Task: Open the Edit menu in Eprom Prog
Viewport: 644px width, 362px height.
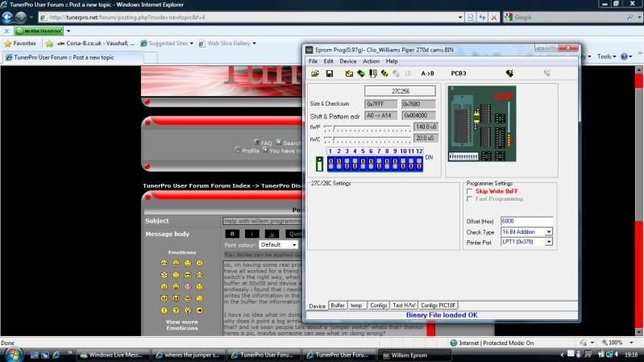Action: tap(328, 61)
